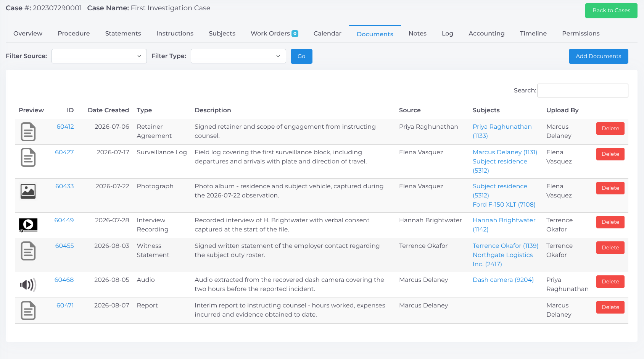
Task: Play the Audio speaker preview icon
Action: tap(28, 285)
